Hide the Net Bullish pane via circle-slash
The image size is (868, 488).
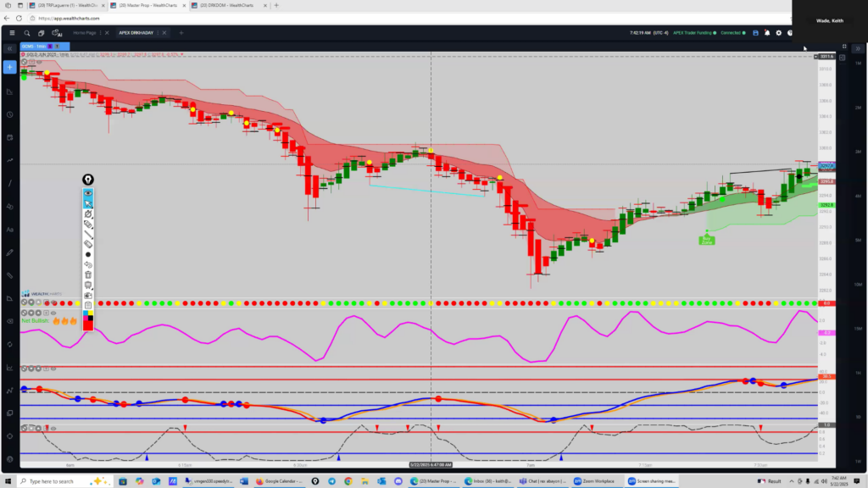[25, 313]
